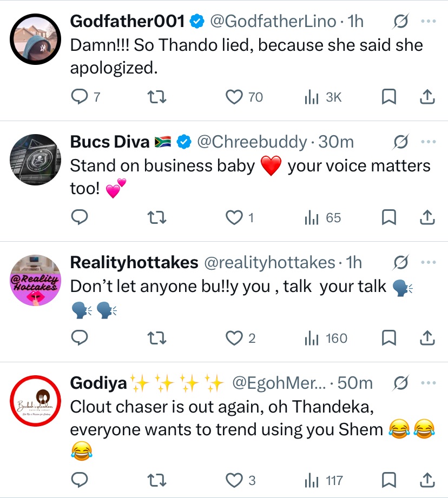Open more options on Godfather001's tweet

click(428, 22)
